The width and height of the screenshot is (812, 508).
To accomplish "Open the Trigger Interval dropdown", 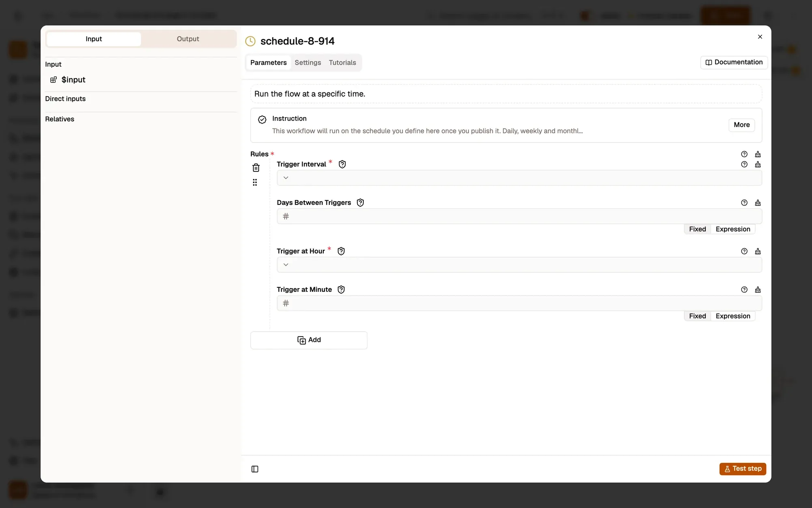I will [519, 178].
